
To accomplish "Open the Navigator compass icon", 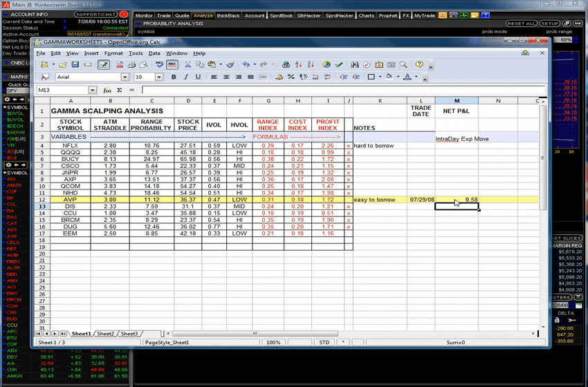I will pyautogui.click(x=367, y=64).
